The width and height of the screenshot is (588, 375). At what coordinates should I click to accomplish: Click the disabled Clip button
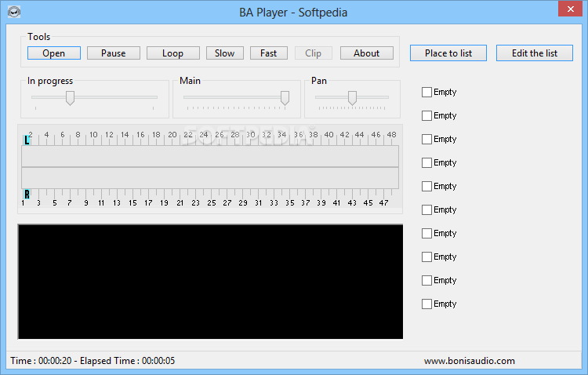pyautogui.click(x=314, y=53)
